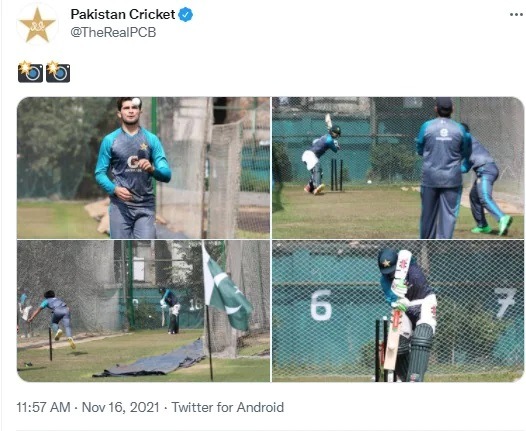Click the 11:57 AM timestamp
This screenshot has height=431, width=526.
click(x=44, y=408)
